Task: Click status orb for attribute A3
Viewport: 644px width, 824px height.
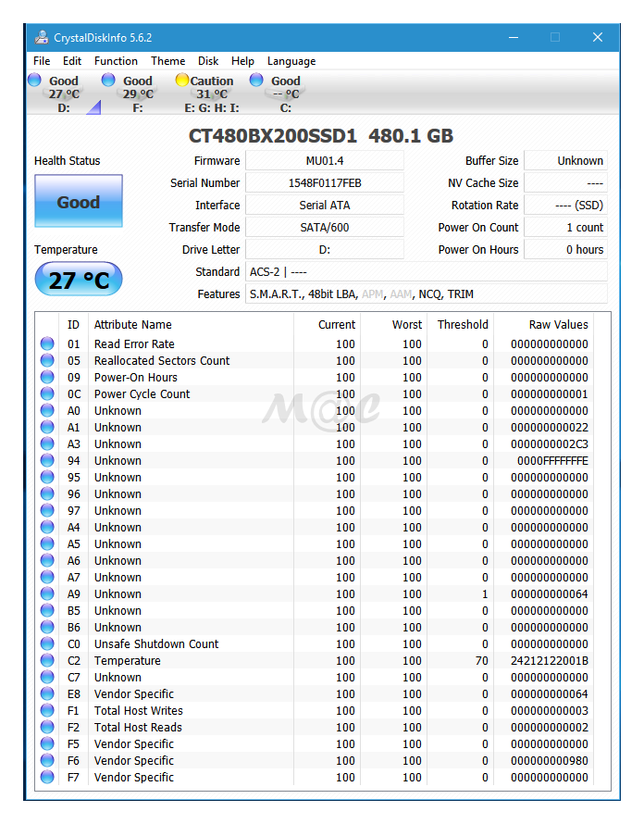Action: 47,443
